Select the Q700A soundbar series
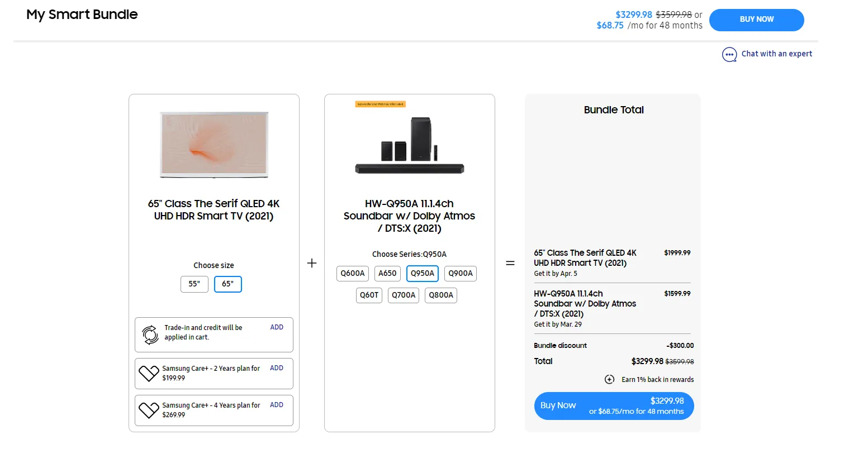The width and height of the screenshot is (868, 449). coord(404,295)
